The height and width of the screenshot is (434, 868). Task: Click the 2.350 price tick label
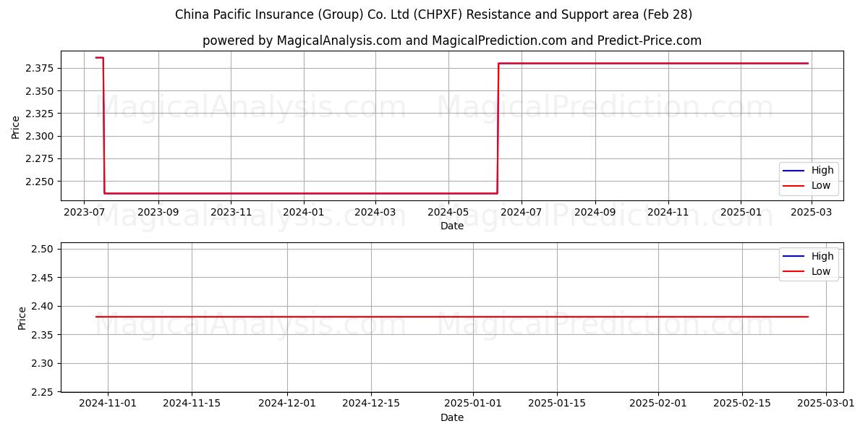pyautogui.click(x=41, y=91)
